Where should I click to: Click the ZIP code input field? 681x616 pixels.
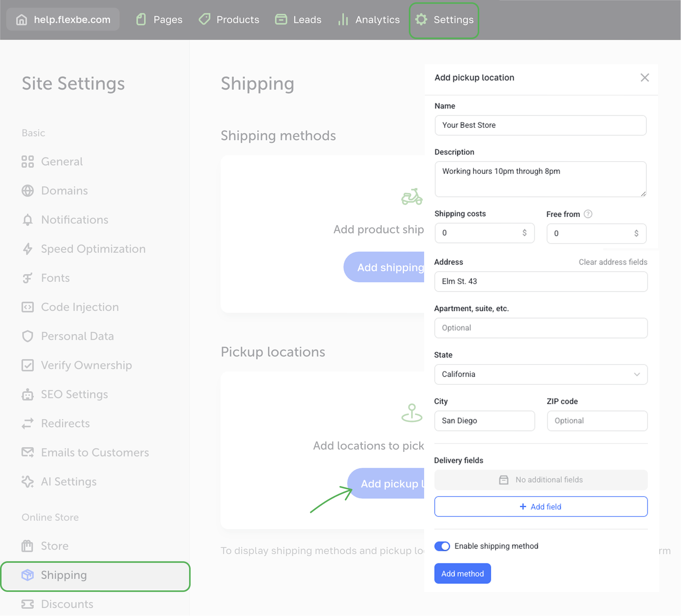pyautogui.click(x=597, y=421)
